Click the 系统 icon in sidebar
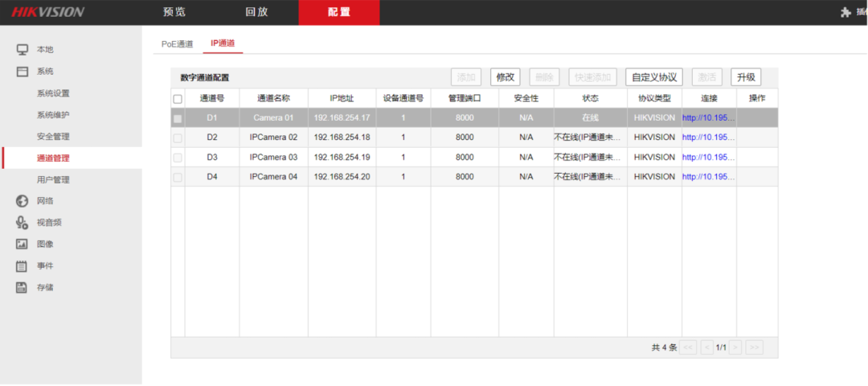The width and height of the screenshot is (868, 386). (23, 72)
